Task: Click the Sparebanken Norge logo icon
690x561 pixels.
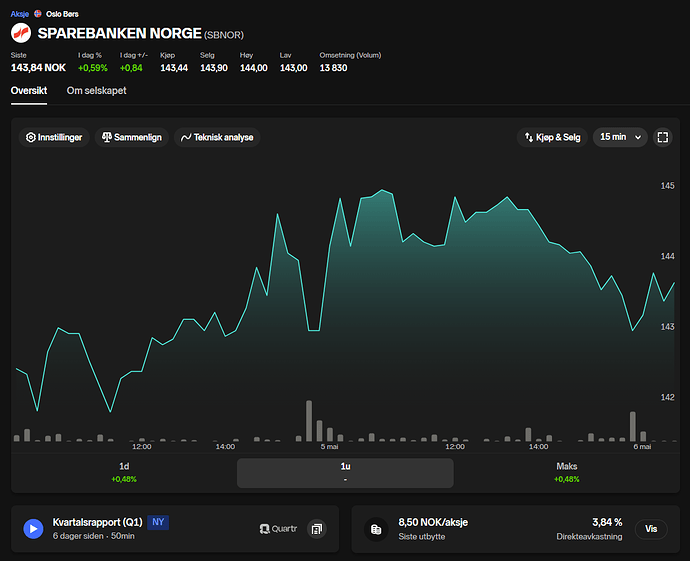Action: click(21, 33)
